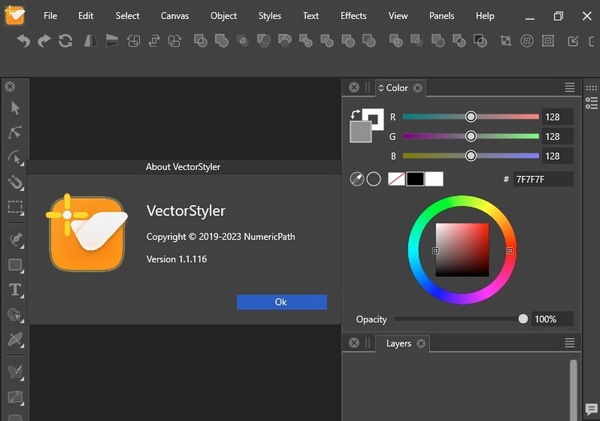Click the flip horizontal icon
This screenshot has height=421, width=600.
coord(91,41)
